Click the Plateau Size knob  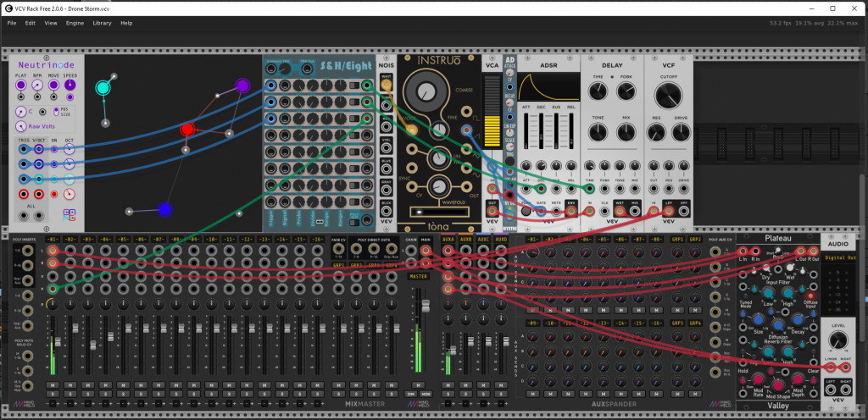click(759, 319)
